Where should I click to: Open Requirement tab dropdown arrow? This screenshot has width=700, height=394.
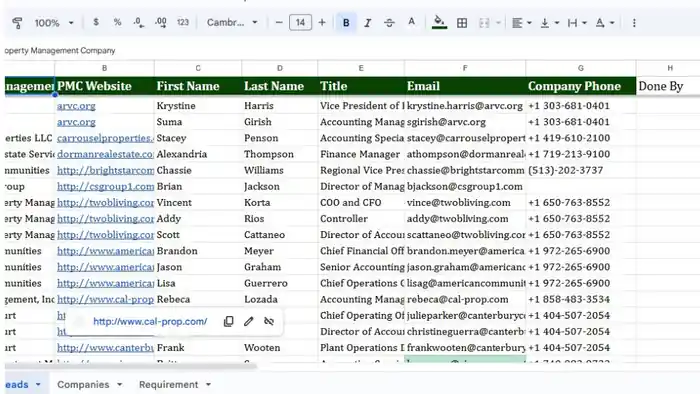(208, 384)
